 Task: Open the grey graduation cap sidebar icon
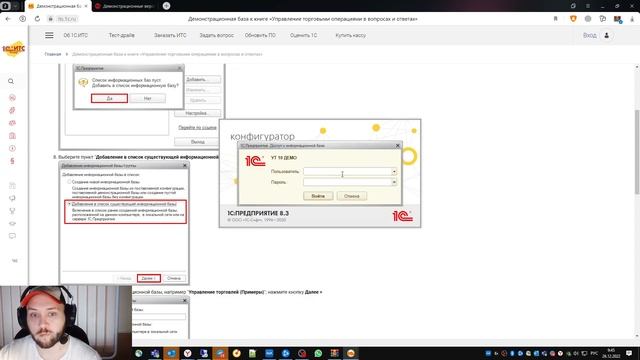tap(12, 224)
